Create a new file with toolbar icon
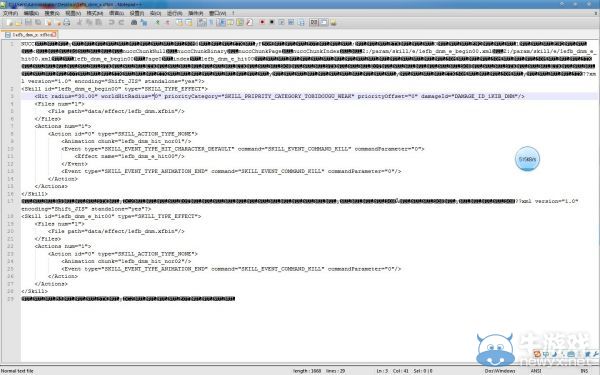The width and height of the screenshot is (600, 375). (9, 23)
